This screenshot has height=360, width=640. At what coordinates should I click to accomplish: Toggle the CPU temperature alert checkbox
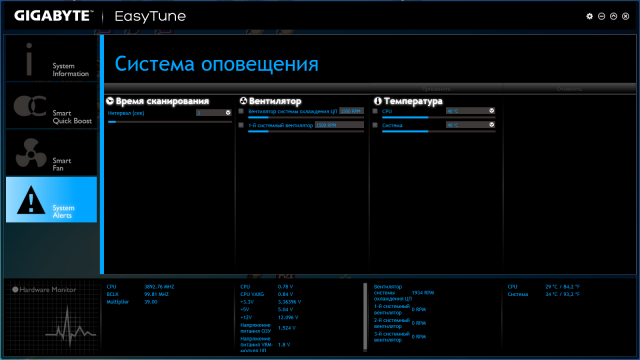375,111
